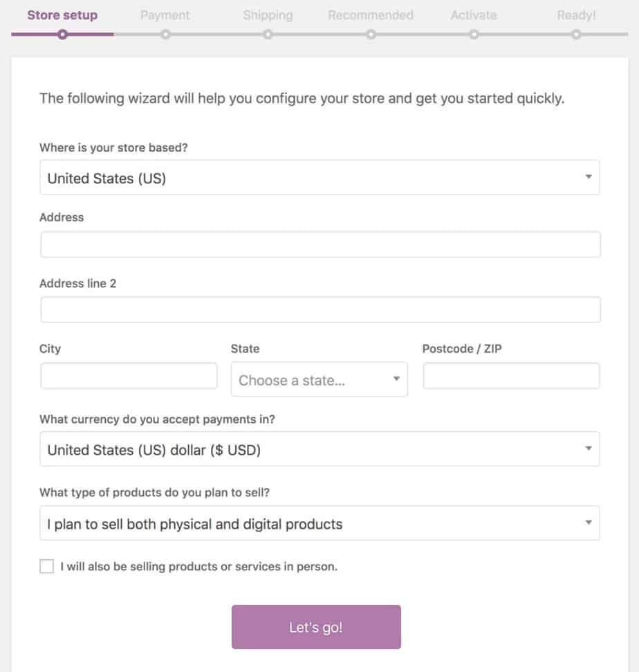Open the product type dropdown

pos(319,524)
